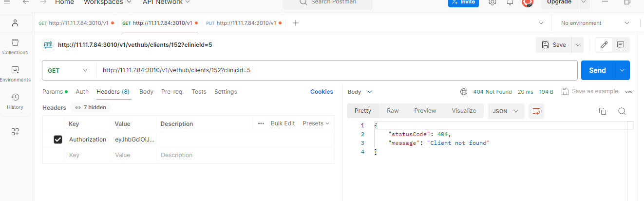Go back with the left arrow
This screenshot has width=644, height=201.
[25, 2]
